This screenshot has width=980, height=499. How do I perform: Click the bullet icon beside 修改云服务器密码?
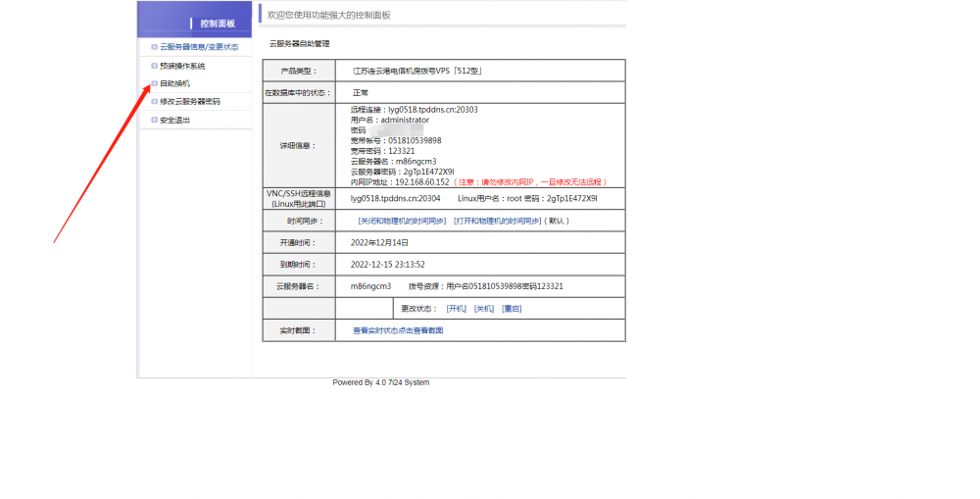tap(155, 101)
